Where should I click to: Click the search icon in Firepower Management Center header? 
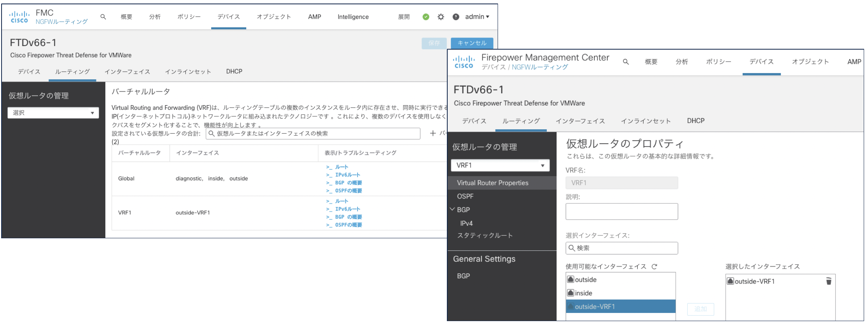626,62
